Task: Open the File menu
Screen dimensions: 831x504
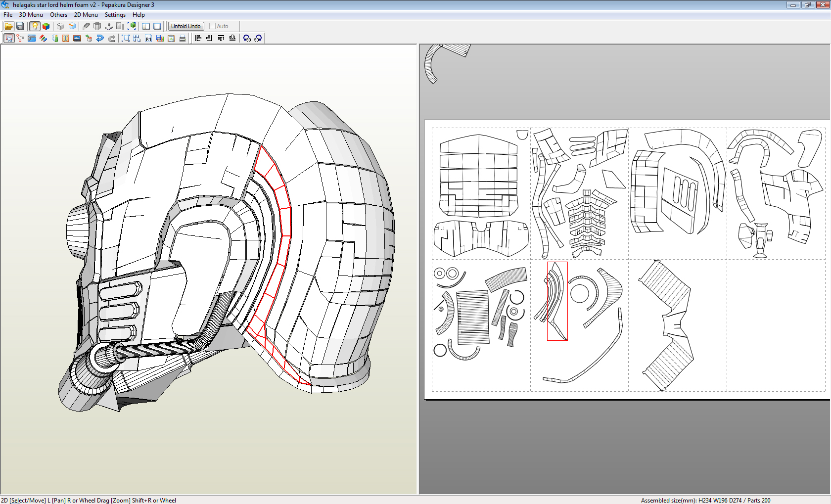Action: point(8,15)
